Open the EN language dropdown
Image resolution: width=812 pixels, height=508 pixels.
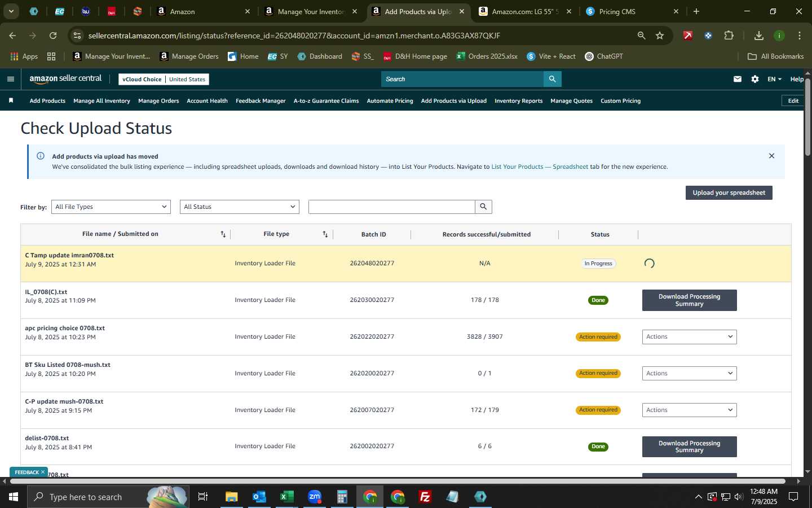click(x=774, y=79)
